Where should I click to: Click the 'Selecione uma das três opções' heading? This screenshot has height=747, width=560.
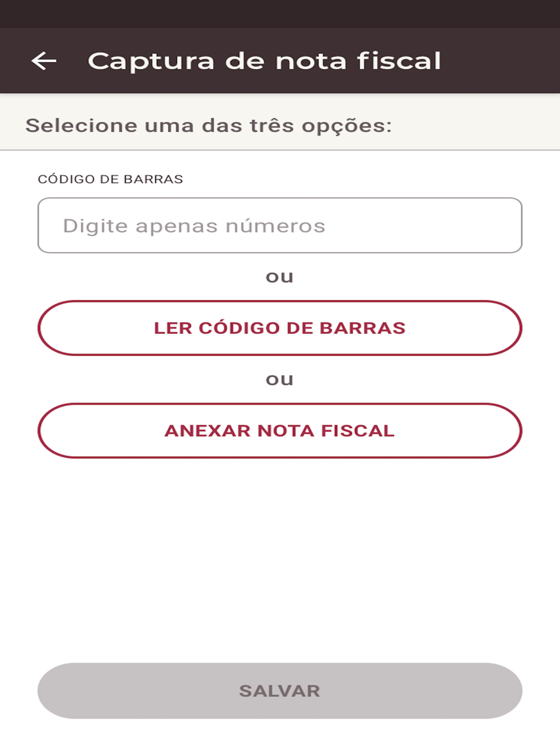coord(208,125)
